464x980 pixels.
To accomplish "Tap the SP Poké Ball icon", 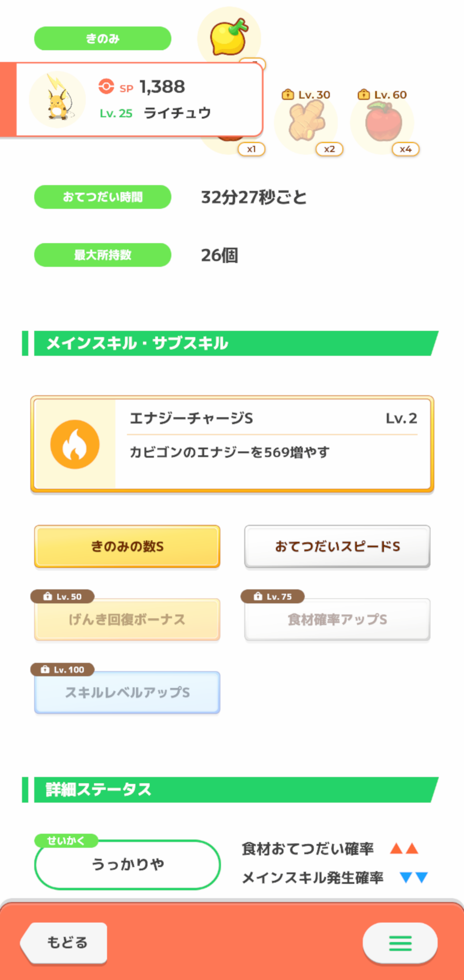I will coord(106,87).
